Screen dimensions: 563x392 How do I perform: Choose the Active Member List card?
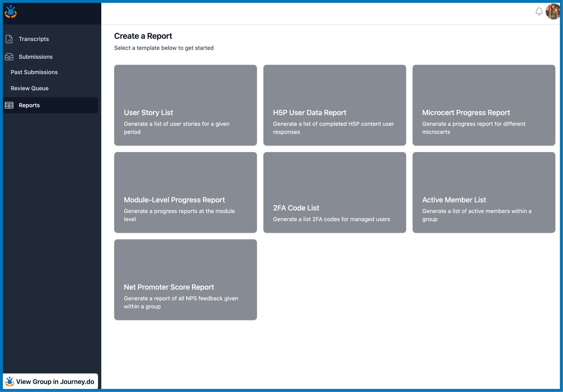484,192
